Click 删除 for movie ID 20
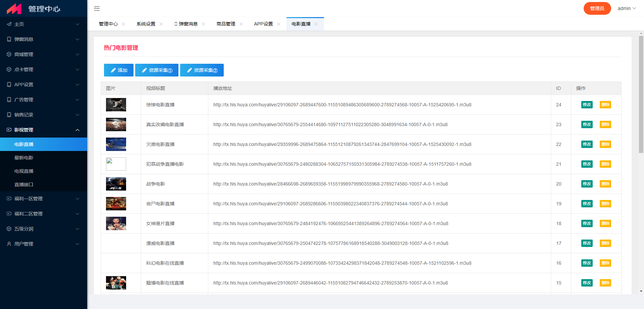Screen dimensions: 644x309 [x=605, y=184]
